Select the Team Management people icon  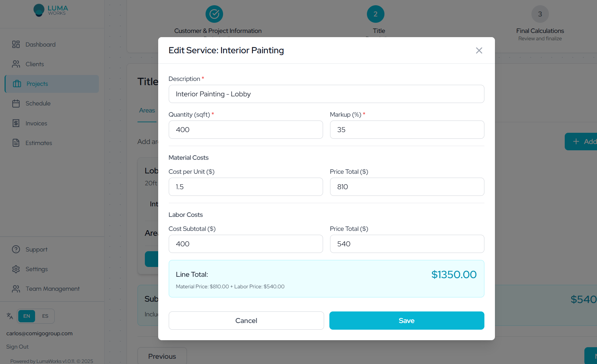pos(16,289)
